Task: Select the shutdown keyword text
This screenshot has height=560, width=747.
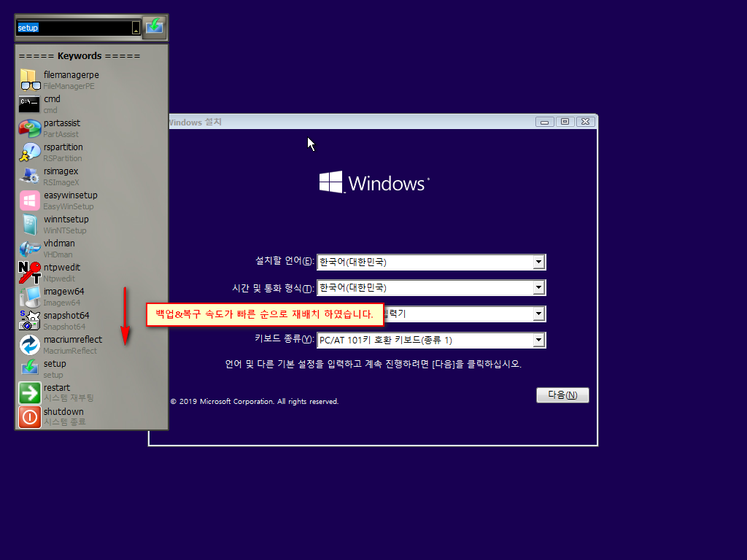Action: [x=64, y=411]
